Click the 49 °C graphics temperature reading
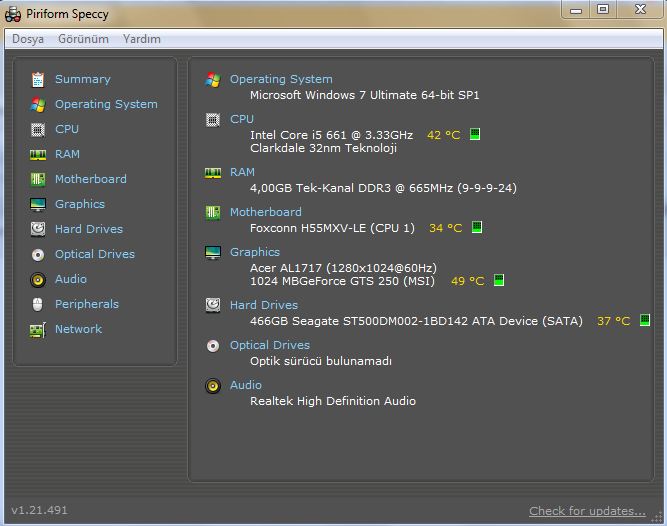The image size is (667, 526). click(x=467, y=281)
